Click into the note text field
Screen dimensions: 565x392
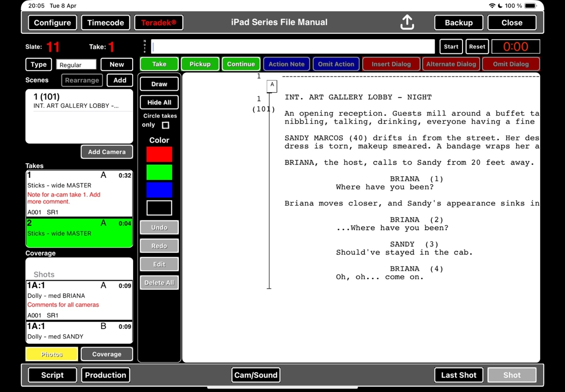click(293, 46)
